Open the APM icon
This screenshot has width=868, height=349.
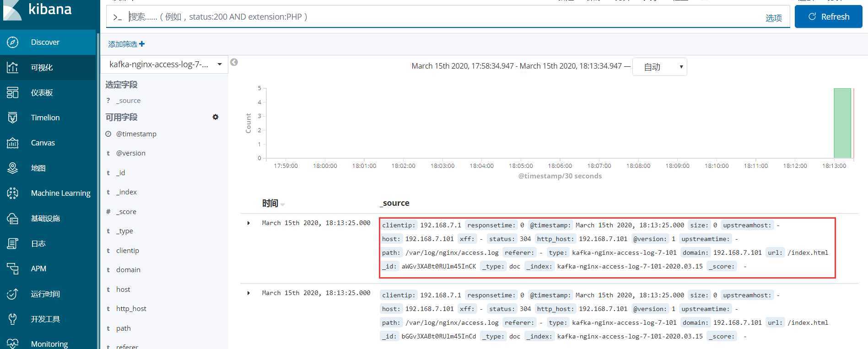13,268
